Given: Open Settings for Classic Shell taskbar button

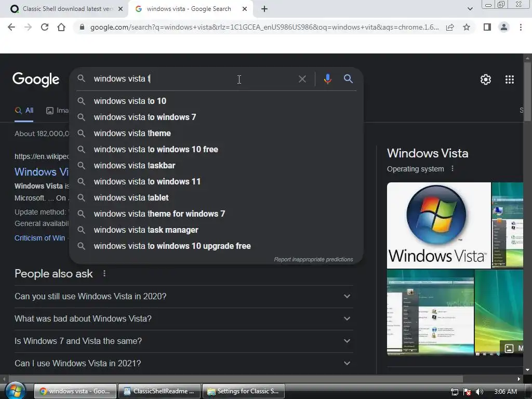Looking at the screenshot, I should 244,391.
